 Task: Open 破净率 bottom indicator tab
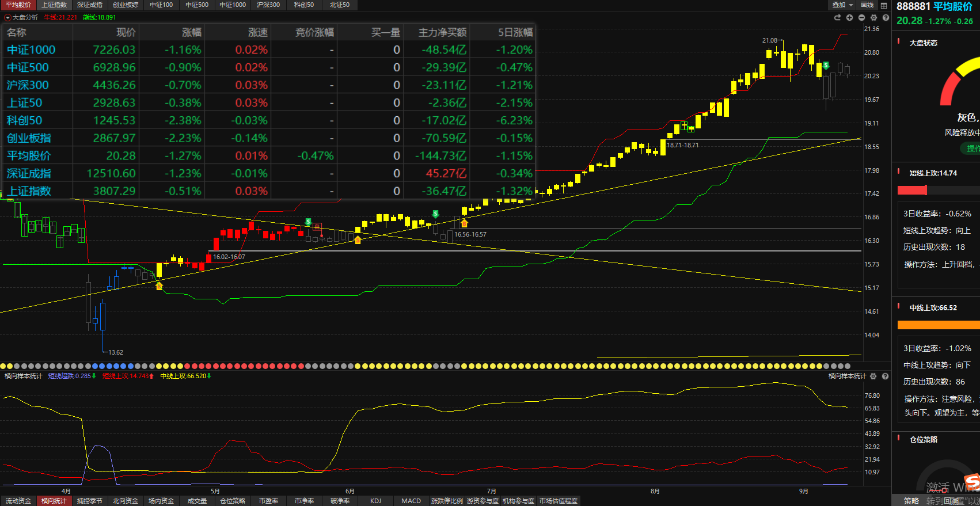point(340,501)
